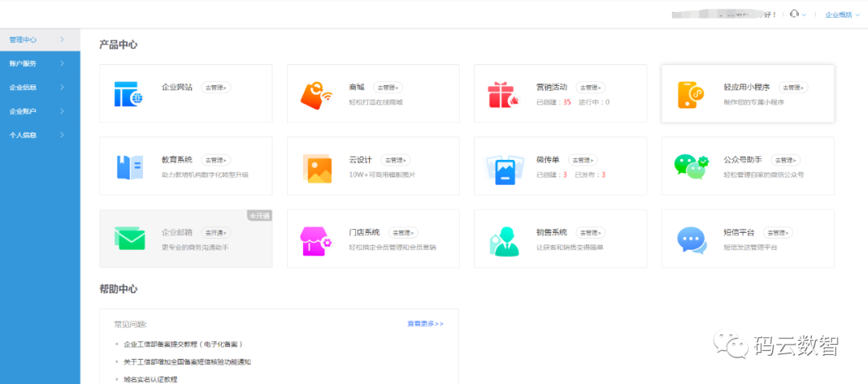
Task: Click the 微传单 flyer icon
Action: tap(504, 168)
